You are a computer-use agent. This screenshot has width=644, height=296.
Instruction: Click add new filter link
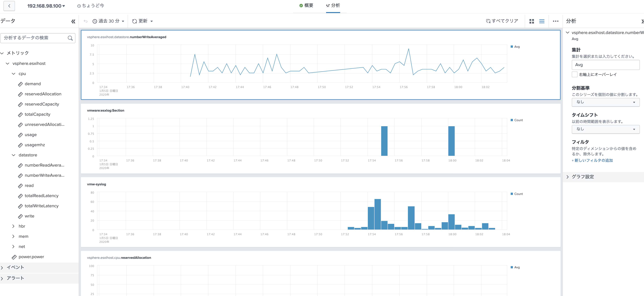(x=592, y=160)
